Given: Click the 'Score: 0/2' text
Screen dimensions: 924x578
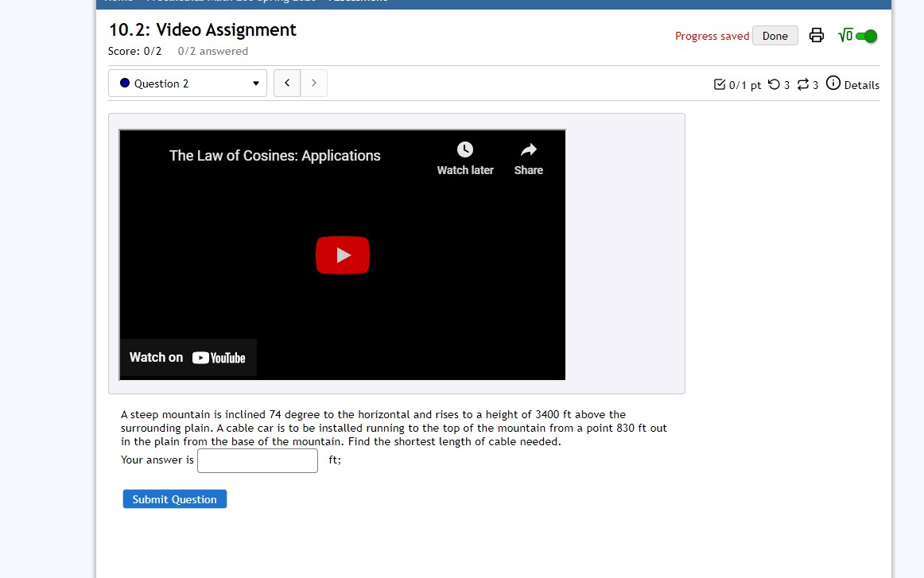Looking at the screenshot, I should tap(134, 51).
